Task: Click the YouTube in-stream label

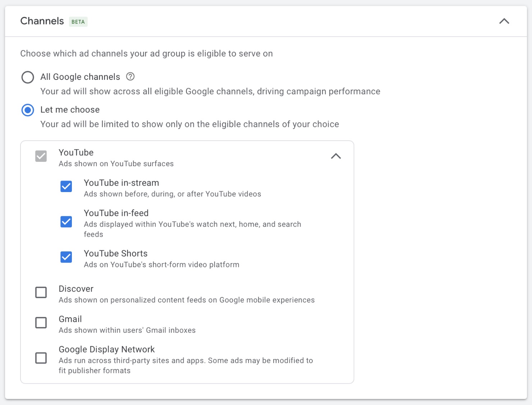Action: [121, 183]
